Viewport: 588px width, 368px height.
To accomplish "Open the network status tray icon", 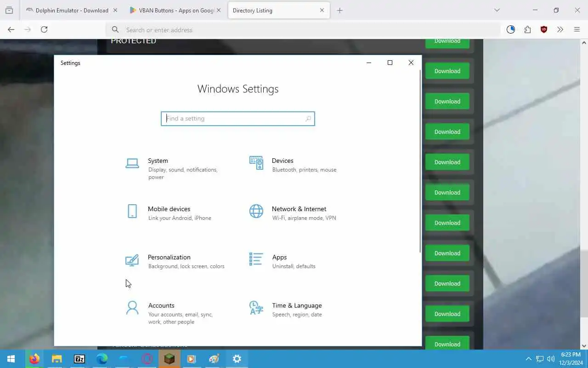I will click(x=540, y=359).
